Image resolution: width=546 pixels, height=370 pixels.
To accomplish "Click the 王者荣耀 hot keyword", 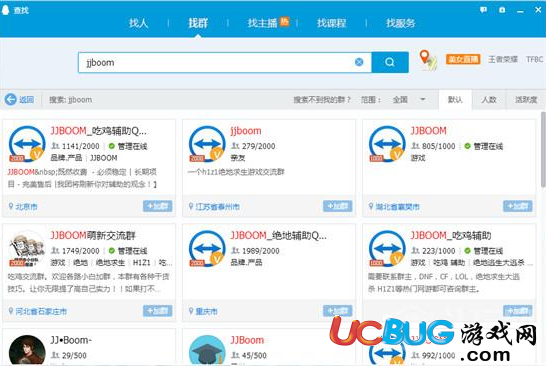I will point(502,60).
